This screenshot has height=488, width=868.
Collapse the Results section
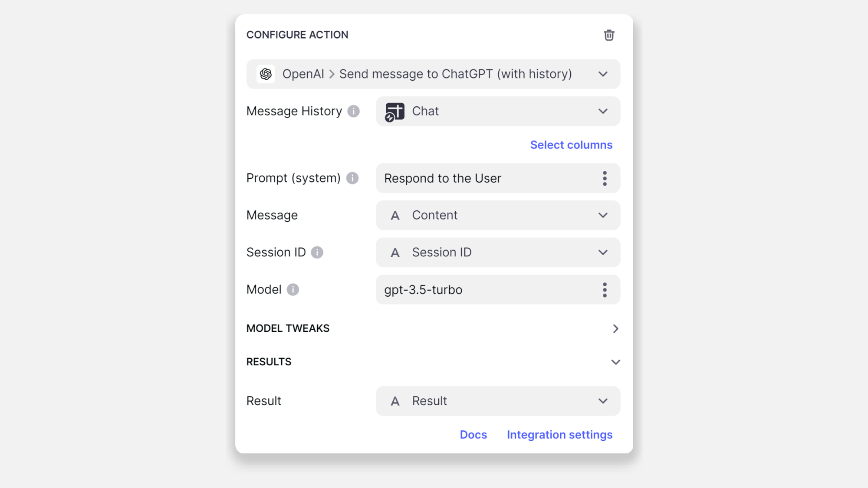pyautogui.click(x=615, y=362)
